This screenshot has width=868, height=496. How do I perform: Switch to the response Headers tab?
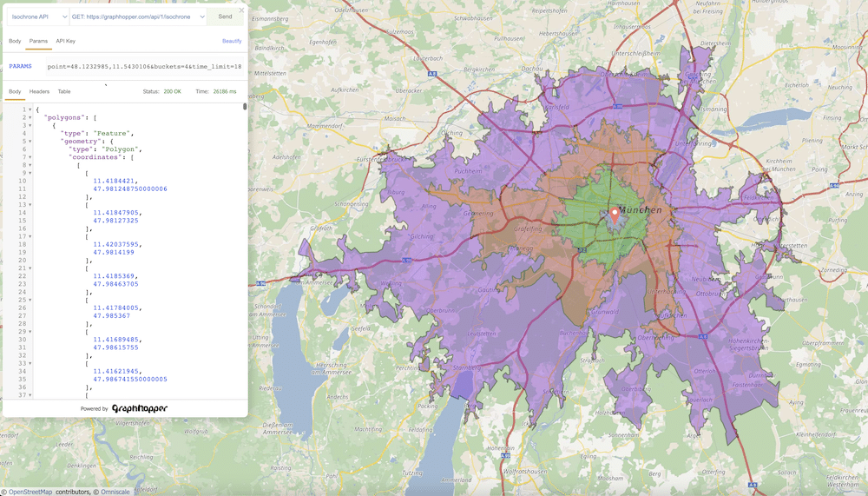point(39,91)
